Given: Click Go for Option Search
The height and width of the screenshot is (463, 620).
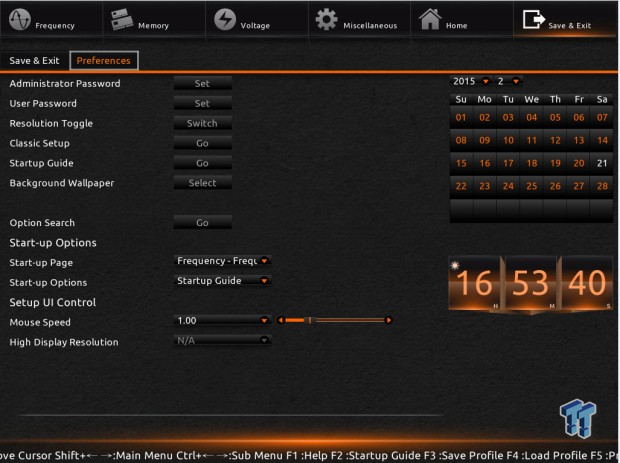Looking at the screenshot, I should pyautogui.click(x=202, y=223).
